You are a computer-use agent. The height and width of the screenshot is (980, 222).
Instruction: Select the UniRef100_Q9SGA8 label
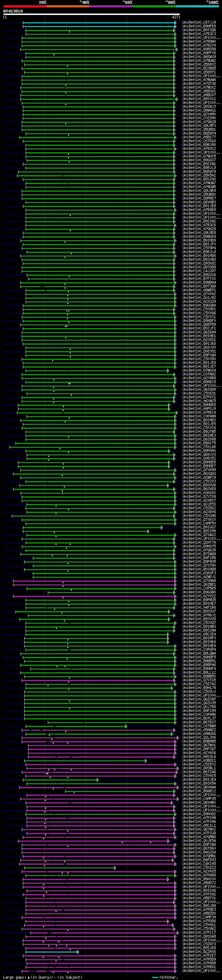tap(199, 937)
